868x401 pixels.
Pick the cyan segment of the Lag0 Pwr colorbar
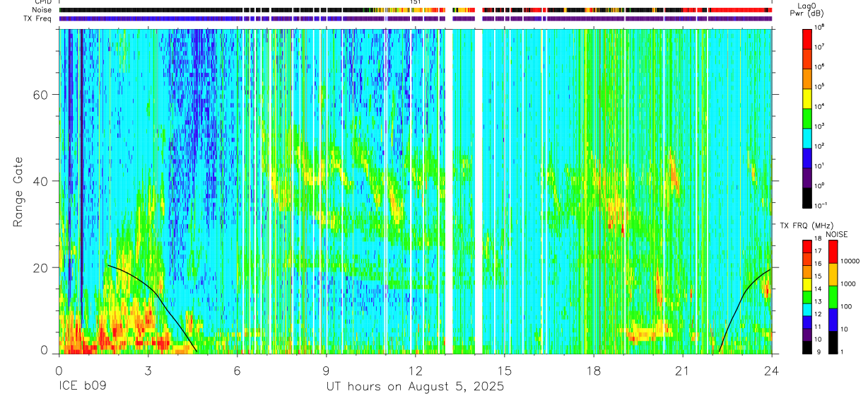pyautogui.click(x=808, y=138)
